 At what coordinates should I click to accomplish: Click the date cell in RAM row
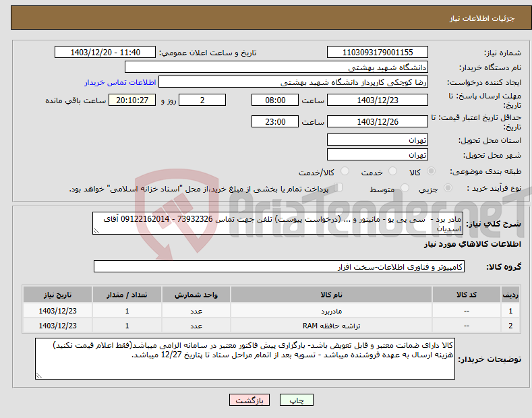(58, 326)
